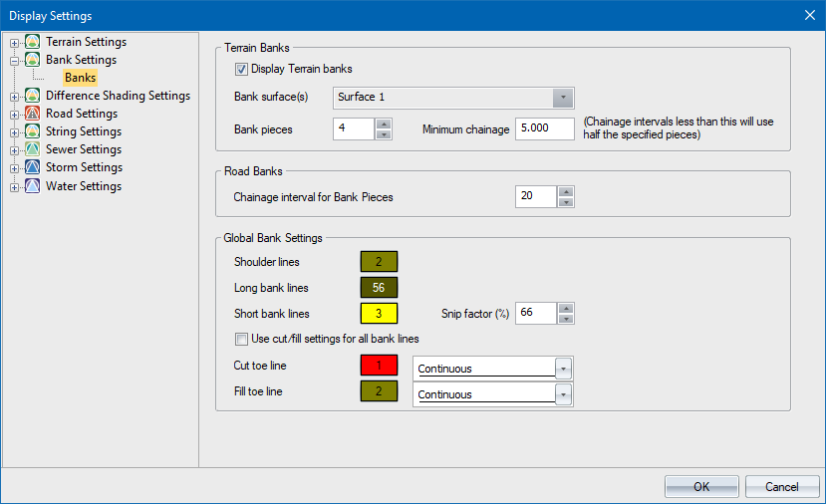Select the Banks tree item
826x504 pixels.
(80, 78)
